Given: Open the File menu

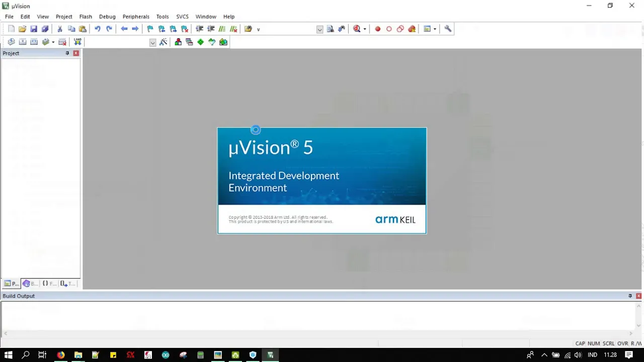Looking at the screenshot, I should [x=9, y=17].
